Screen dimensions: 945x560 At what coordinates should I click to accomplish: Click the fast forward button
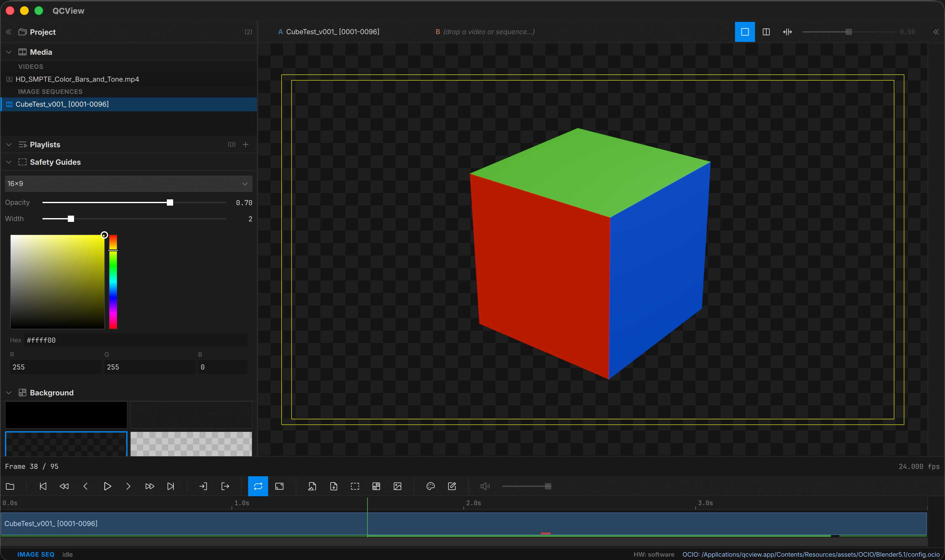pyautogui.click(x=150, y=486)
